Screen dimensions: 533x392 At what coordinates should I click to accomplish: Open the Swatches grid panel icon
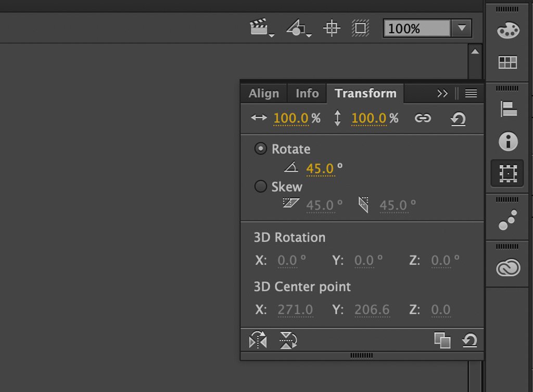(x=507, y=62)
